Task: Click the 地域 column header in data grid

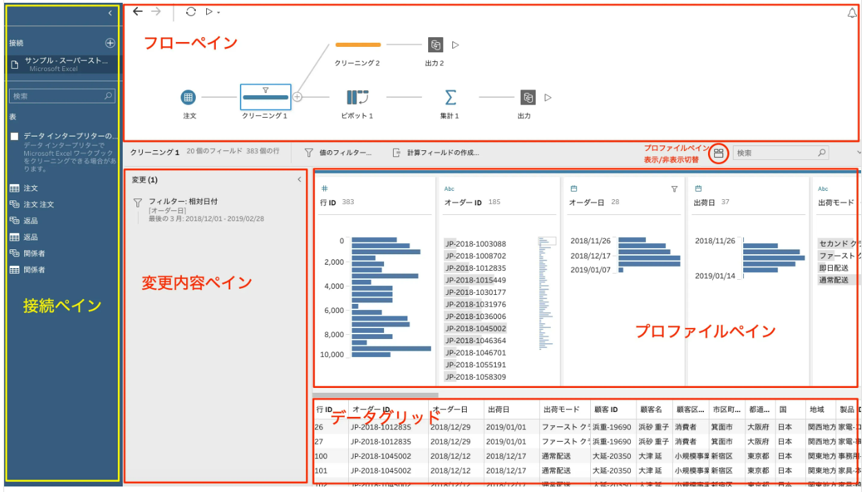Action: (817, 410)
